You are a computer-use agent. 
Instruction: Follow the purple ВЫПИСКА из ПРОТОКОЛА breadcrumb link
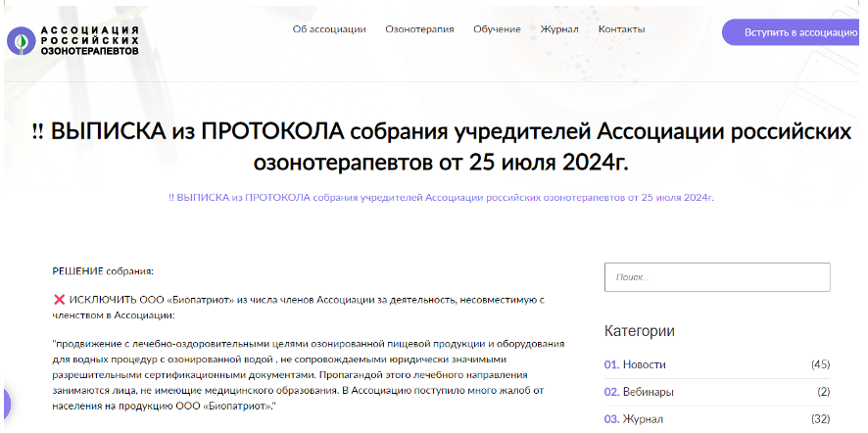click(441, 197)
